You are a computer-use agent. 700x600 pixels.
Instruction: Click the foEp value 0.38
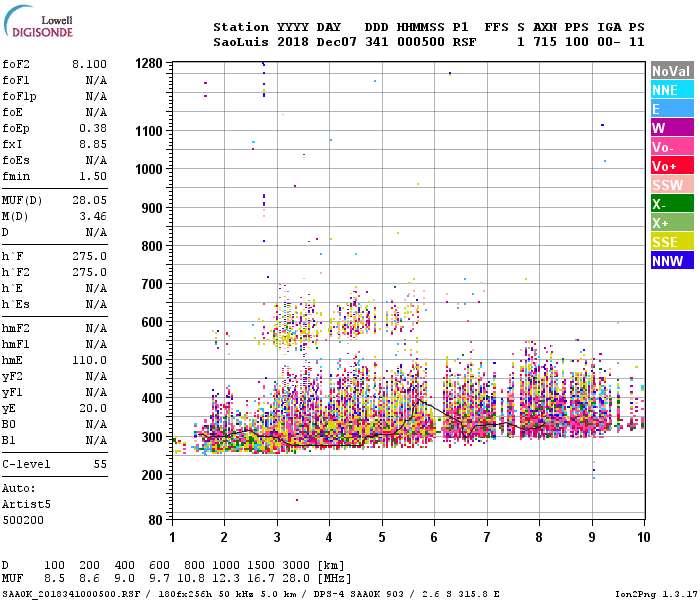tap(93, 128)
